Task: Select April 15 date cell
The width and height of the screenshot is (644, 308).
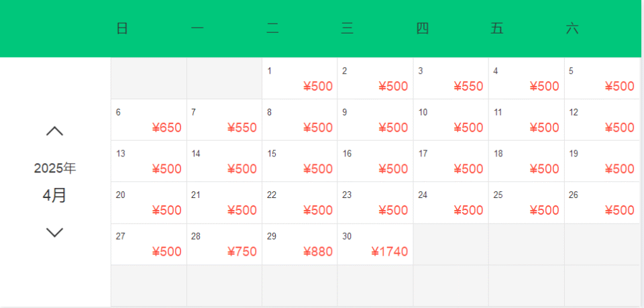Action: coord(299,162)
